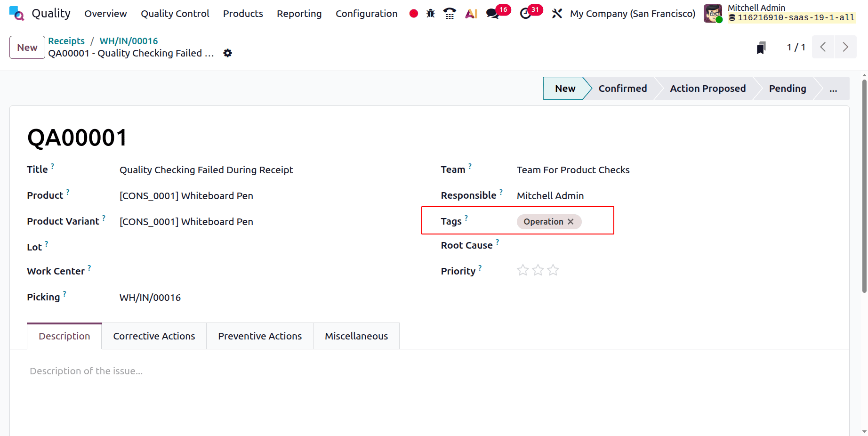Expand more status stages ellipsis
Image resolution: width=868 pixels, height=436 pixels.
[x=833, y=89]
